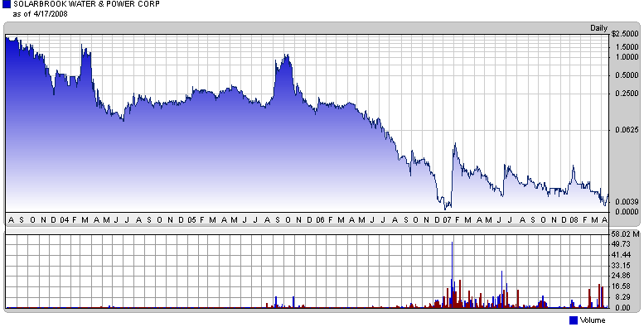Click the $2.5000 price axis label
The image size is (644, 327).
(x=625, y=34)
